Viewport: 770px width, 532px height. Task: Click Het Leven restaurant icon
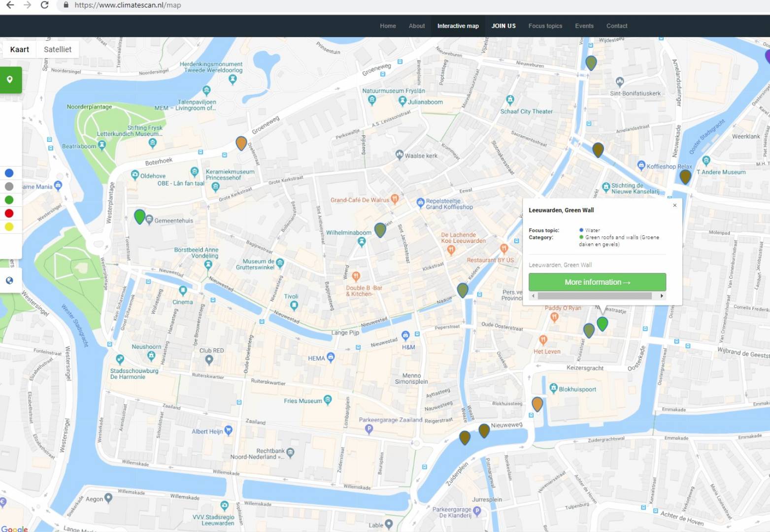(543, 340)
